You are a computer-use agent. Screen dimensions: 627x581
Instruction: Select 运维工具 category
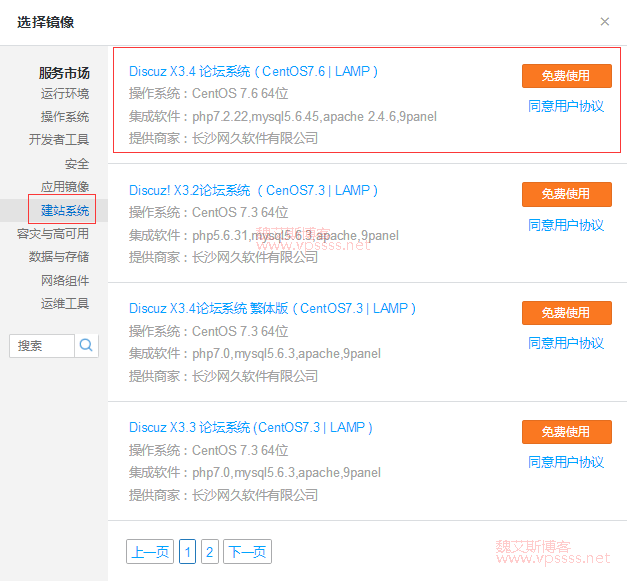65,303
